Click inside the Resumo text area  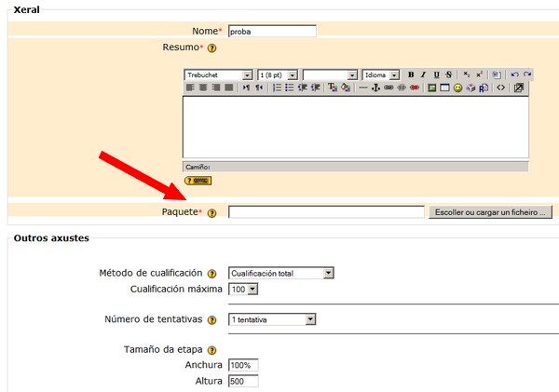click(x=356, y=128)
